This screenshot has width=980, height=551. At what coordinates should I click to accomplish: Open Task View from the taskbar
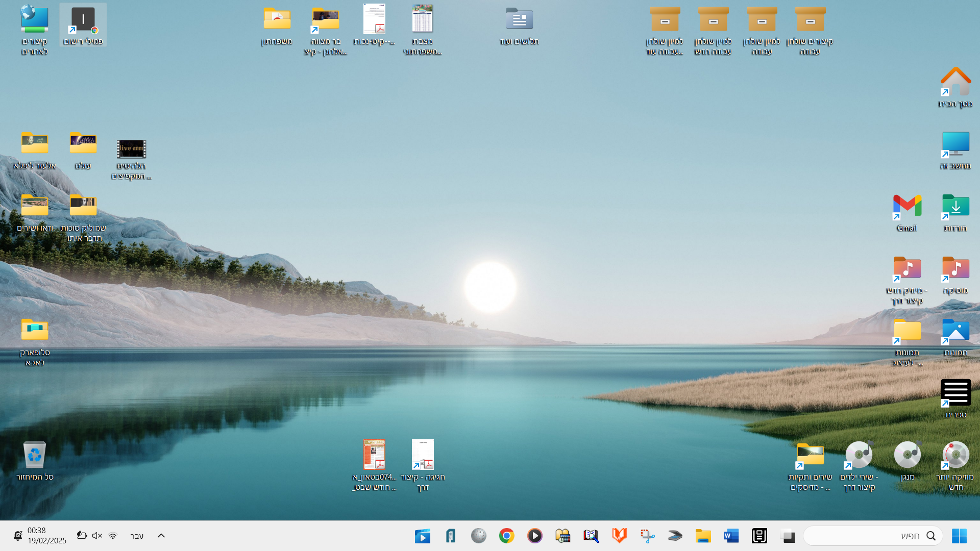pos(788,536)
